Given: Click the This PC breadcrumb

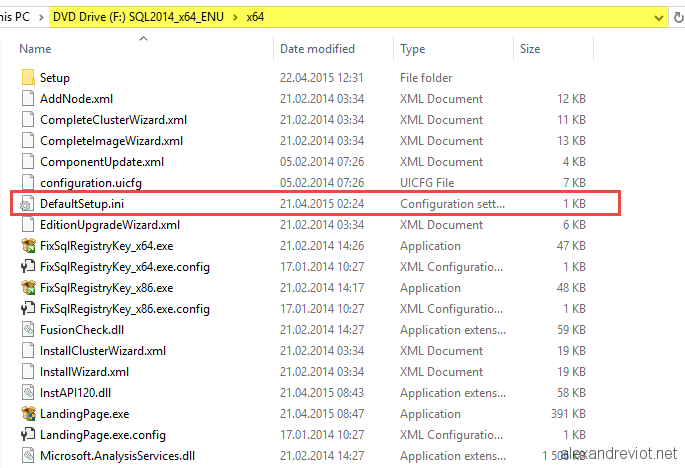Looking at the screenshot, I should click(15, 17).
